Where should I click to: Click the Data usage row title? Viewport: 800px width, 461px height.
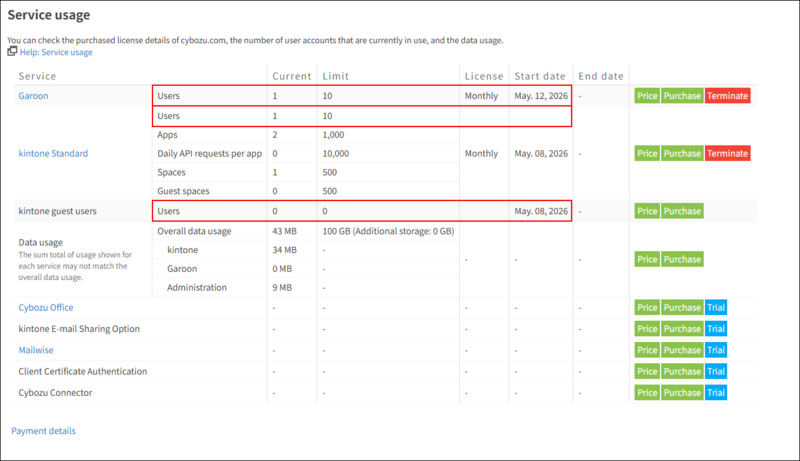[41, 242]
